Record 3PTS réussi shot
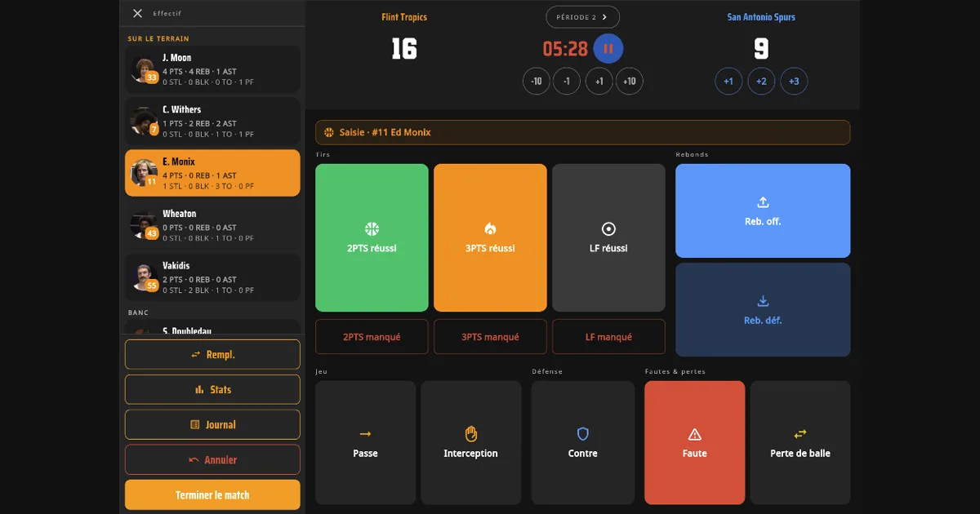Image resolution: width=980 pixels, height=514 pixels. [x=490, y=237]
